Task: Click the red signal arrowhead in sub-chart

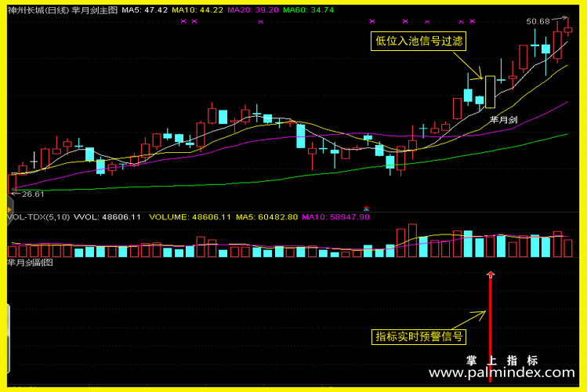Action: (491, 274)
